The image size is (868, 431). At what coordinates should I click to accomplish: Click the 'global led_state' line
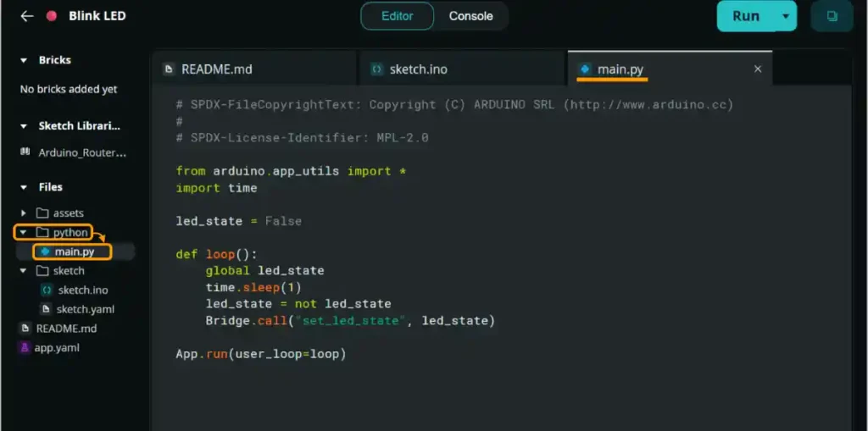click(264, 271)
